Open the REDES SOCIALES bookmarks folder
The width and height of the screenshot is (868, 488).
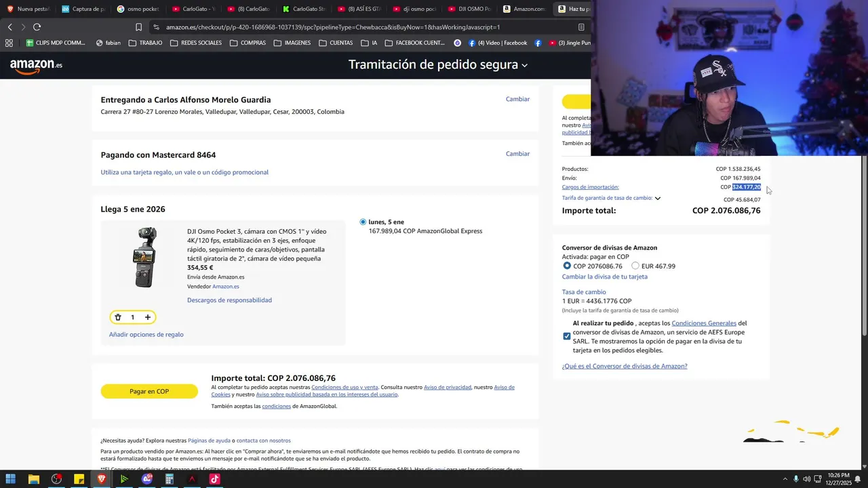196,43
